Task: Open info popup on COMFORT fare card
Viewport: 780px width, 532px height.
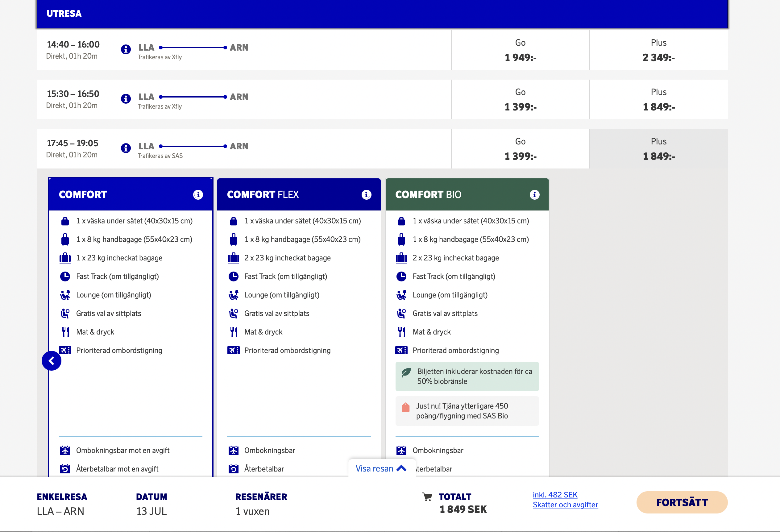Action: (x=198, y=195)
